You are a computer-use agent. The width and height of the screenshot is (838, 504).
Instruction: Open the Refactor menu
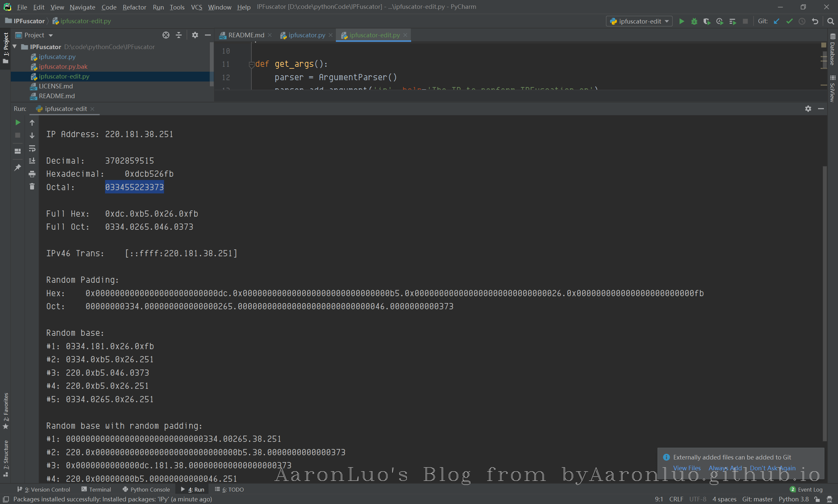pos(134,7)
